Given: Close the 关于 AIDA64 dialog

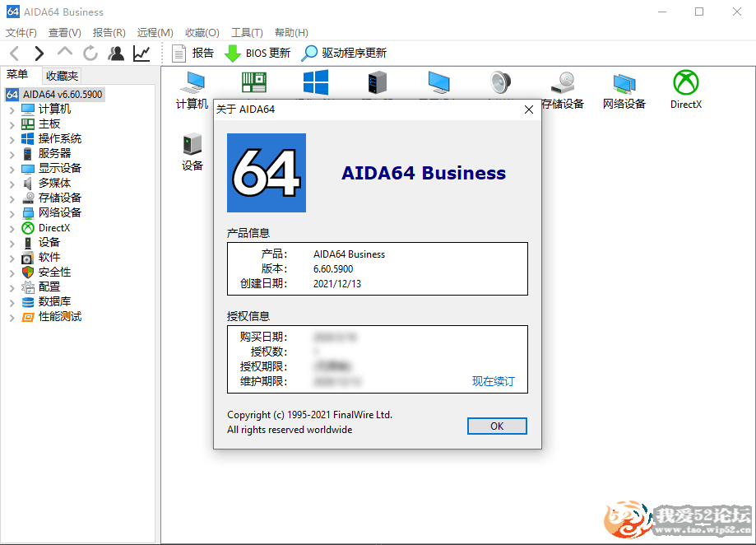Looking at the screenshot, I should coord(529,109).
